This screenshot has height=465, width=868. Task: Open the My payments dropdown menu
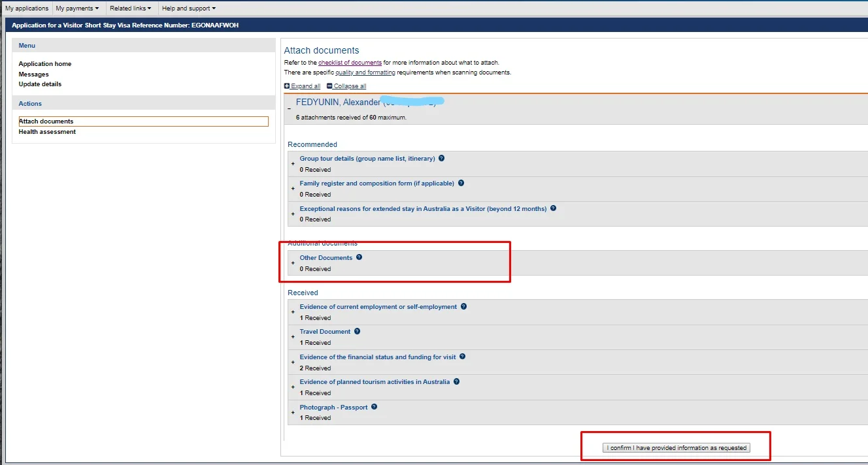[x=77, y=8]
